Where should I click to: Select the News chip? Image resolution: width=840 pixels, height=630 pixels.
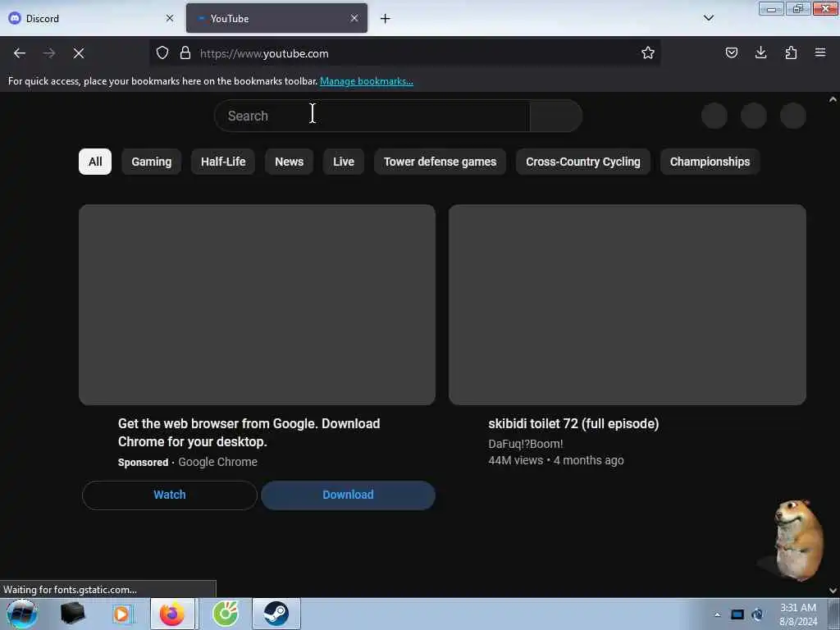click(x=290, y=162)
